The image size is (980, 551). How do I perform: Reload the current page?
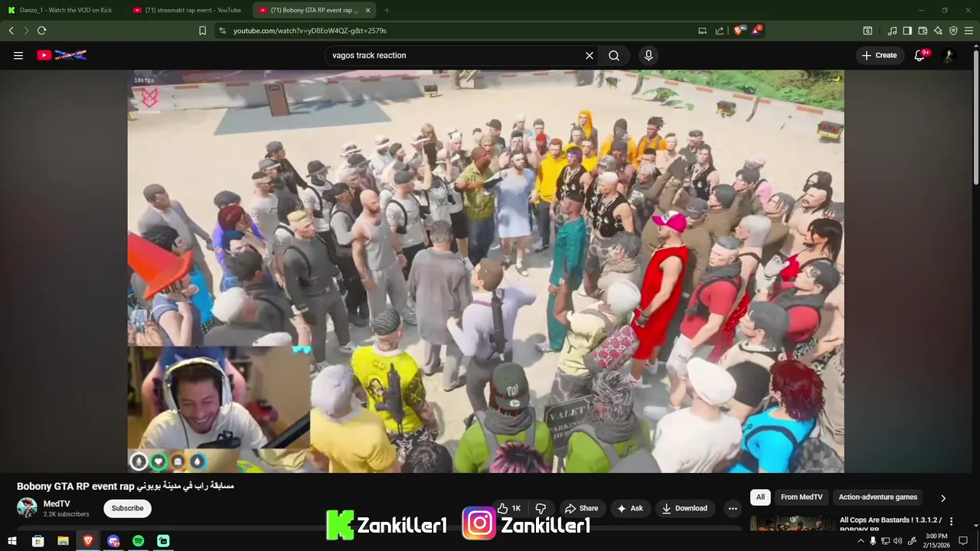[41, 31]
